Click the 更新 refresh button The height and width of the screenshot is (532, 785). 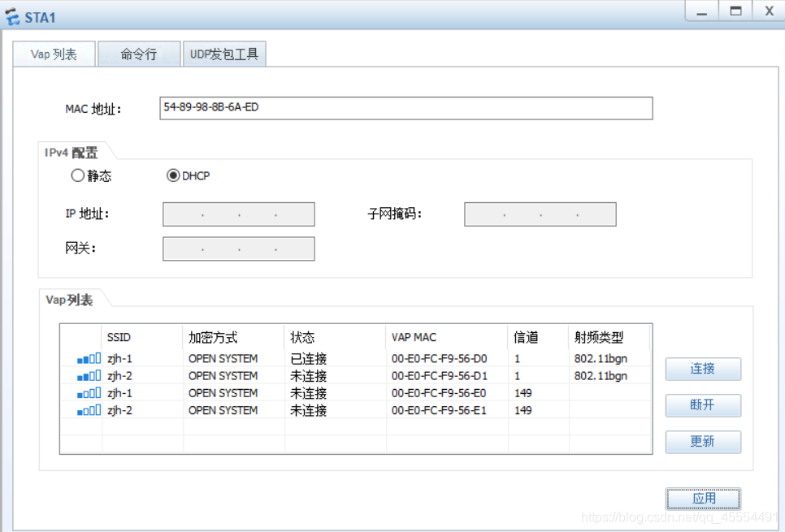pyautogui.click(x=703, y=442)
